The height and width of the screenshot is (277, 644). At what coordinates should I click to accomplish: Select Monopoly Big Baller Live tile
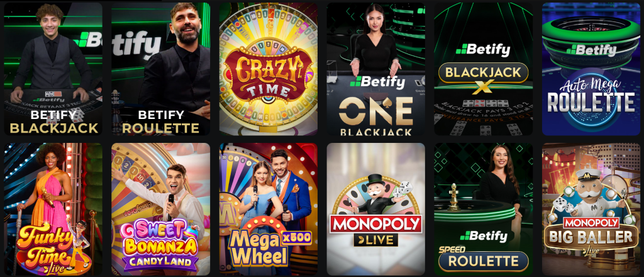click(x=591, y=209)
